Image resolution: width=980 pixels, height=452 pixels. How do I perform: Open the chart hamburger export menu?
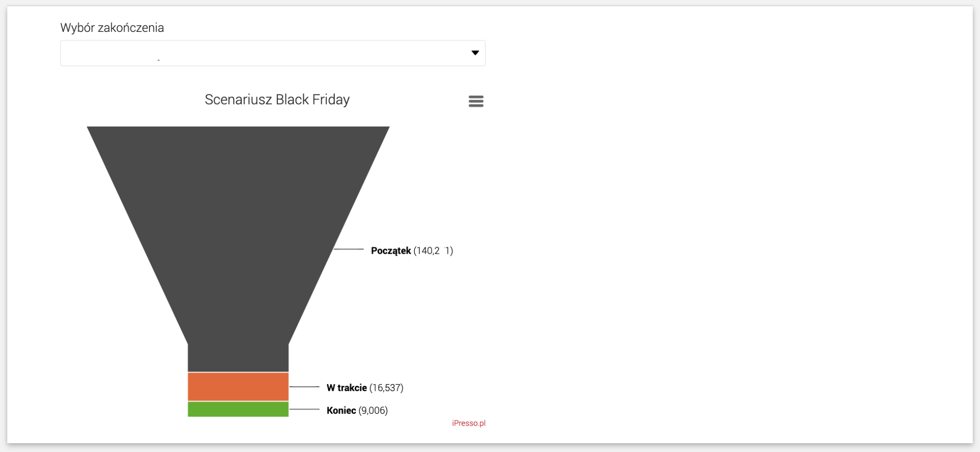[476, 101]
